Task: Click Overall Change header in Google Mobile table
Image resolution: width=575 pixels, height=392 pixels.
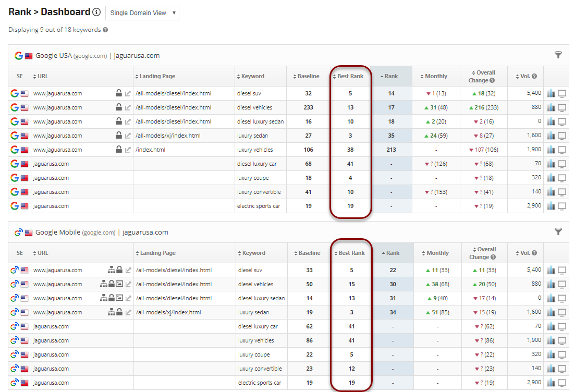Action: tap(483, 253)
